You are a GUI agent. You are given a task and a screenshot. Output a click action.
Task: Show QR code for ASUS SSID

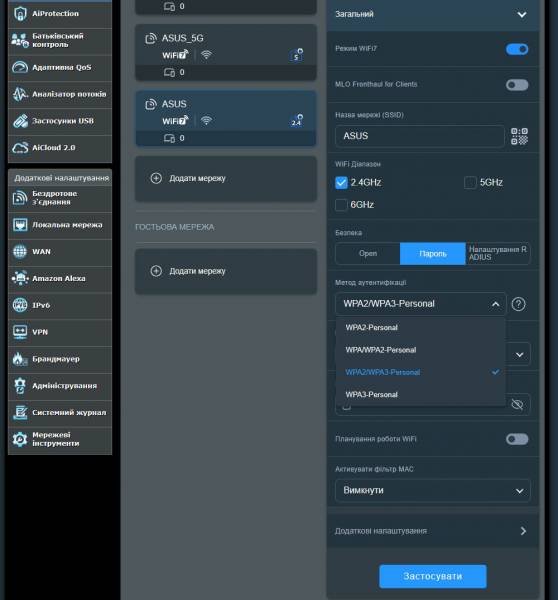pyautogui.click(x=519, y=136)
